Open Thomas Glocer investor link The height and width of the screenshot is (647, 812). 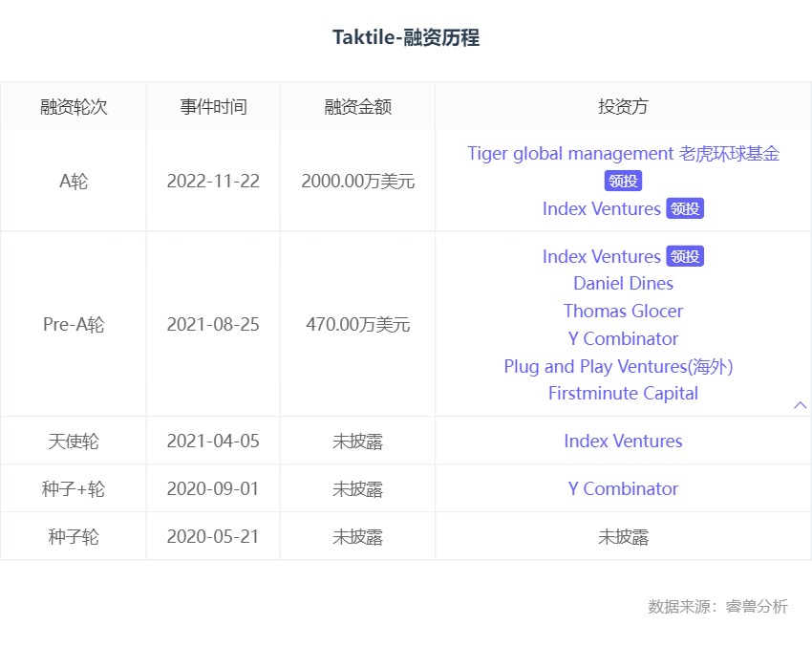point(623,311)
